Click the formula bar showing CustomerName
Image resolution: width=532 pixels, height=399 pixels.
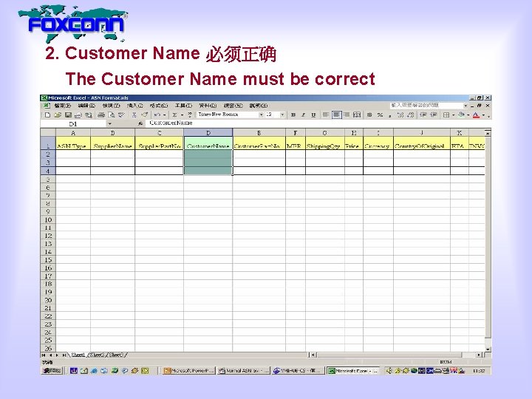[317, 123]
